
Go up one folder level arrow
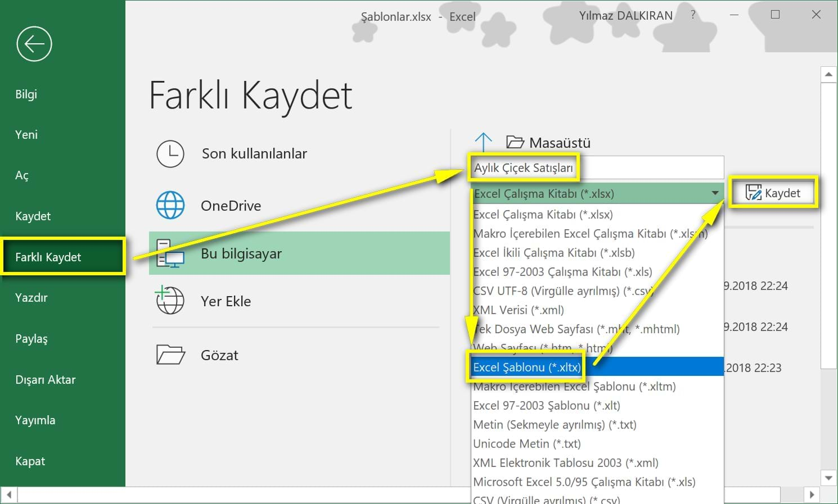point(483,143)
